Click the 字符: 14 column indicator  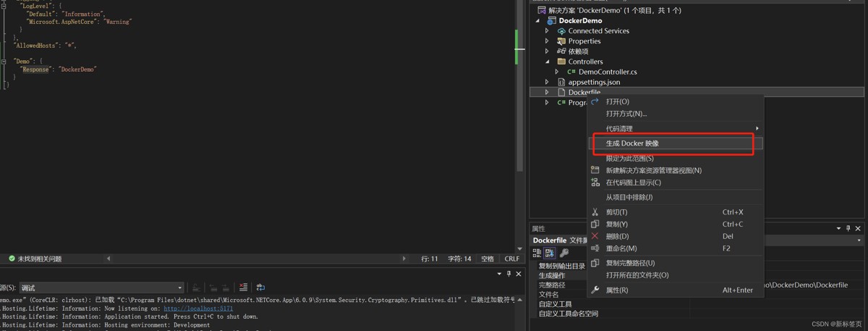(459, 259)
